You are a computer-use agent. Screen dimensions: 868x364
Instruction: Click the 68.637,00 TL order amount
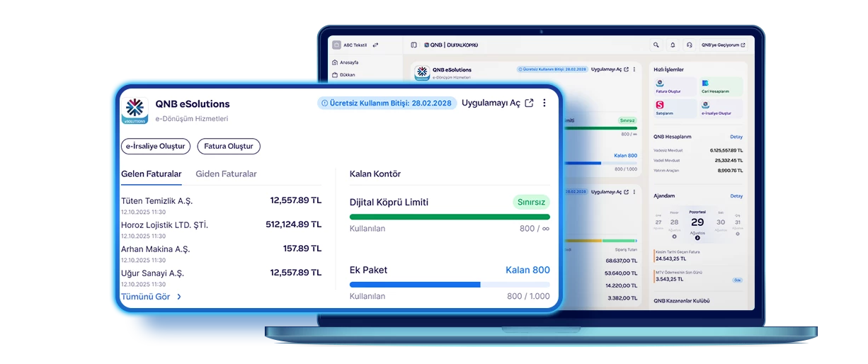[620, 260]
